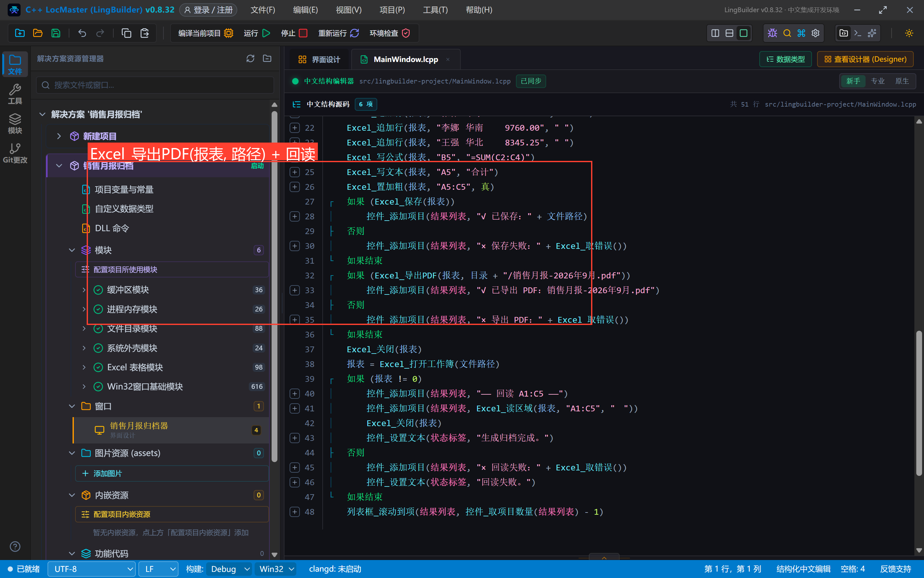This screenshot has width=924, height=578.
Task: Expand the Excel 表格模块 tree node
Action: [x=84, y=367]
